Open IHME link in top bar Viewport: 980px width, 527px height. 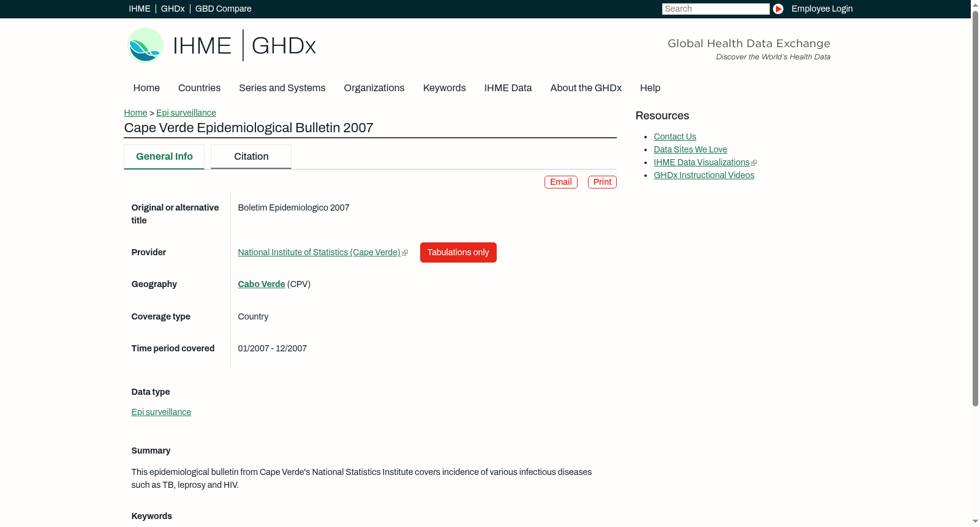pos(140,9)
